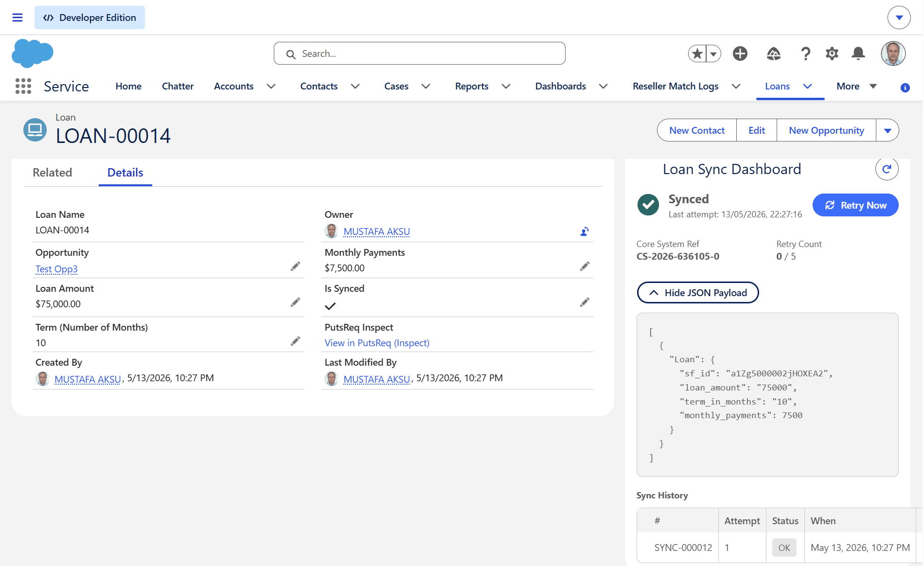Click the Salesforce cloud logo

(x=33, y=53)
